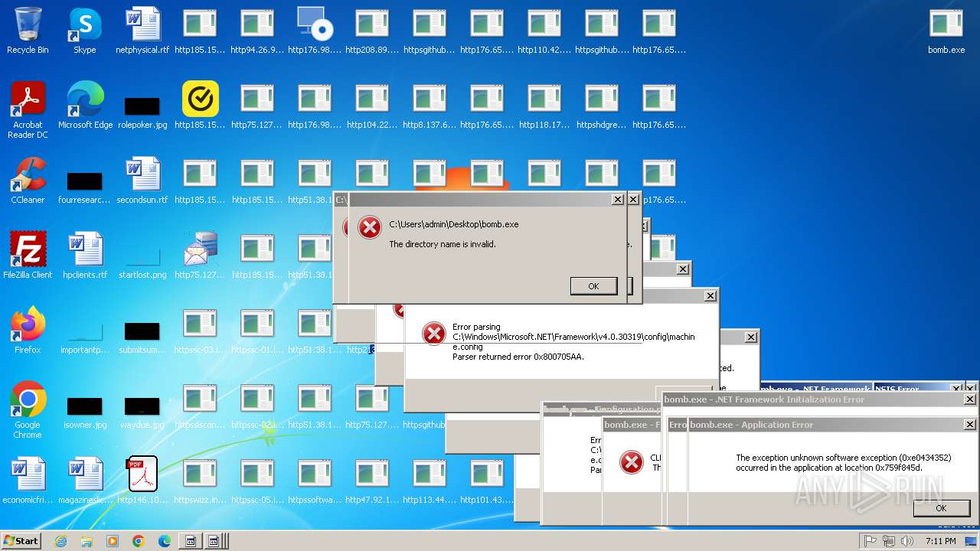Click OK in directory name invalid dialog

point(593,285)
